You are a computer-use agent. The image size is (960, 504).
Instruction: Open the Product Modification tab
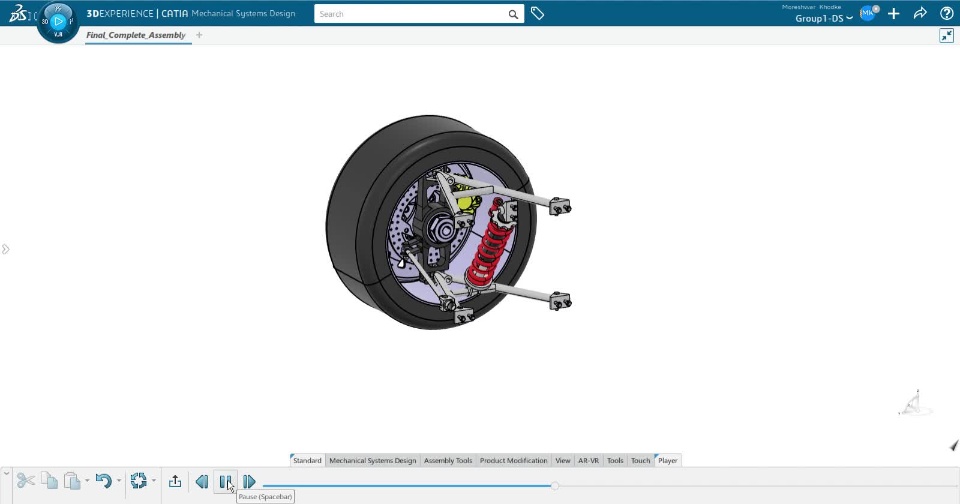coord(514,461)
